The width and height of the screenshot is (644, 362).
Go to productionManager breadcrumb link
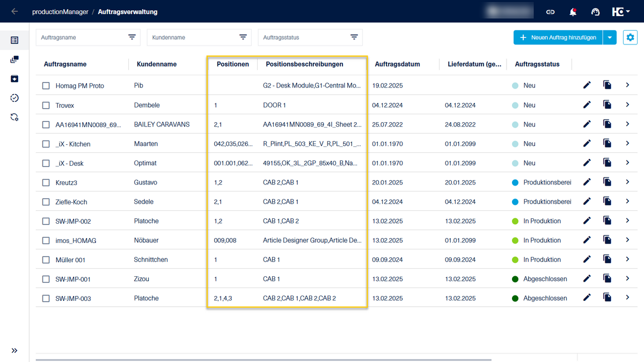[x=60, y=11]
